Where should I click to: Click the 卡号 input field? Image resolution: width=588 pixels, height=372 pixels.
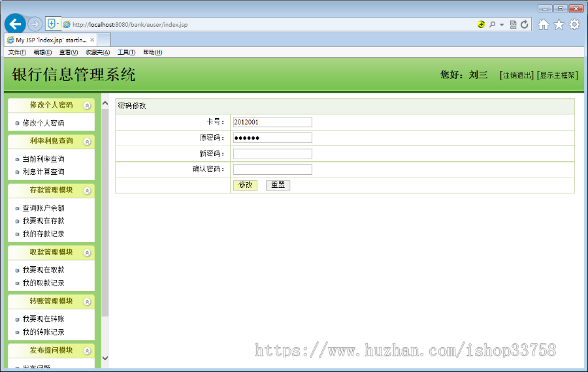(x=272, y=122)
